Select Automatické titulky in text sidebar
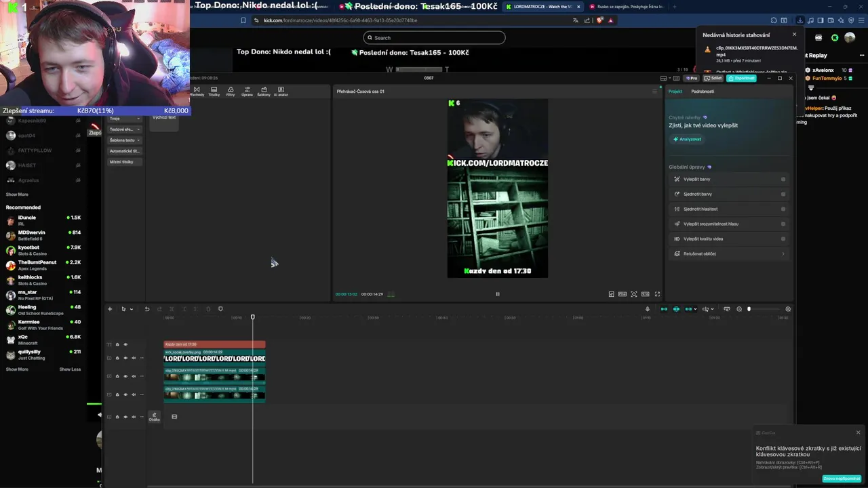 (x=124, y=151)
